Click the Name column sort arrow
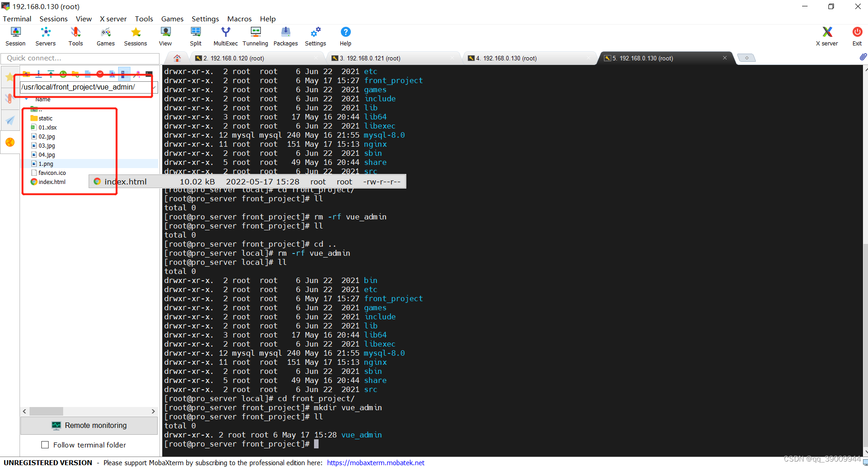 (27, 99)
